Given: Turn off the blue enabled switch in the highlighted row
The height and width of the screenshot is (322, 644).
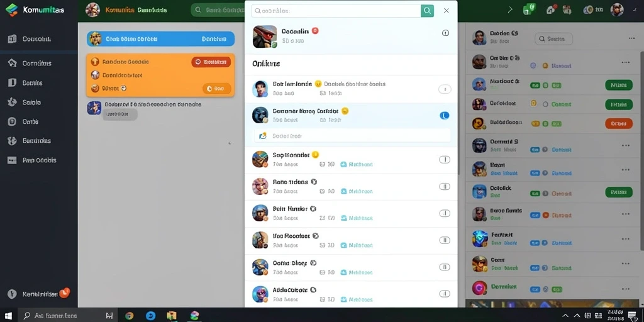Looking at the screenshot, I should (445, 116).
